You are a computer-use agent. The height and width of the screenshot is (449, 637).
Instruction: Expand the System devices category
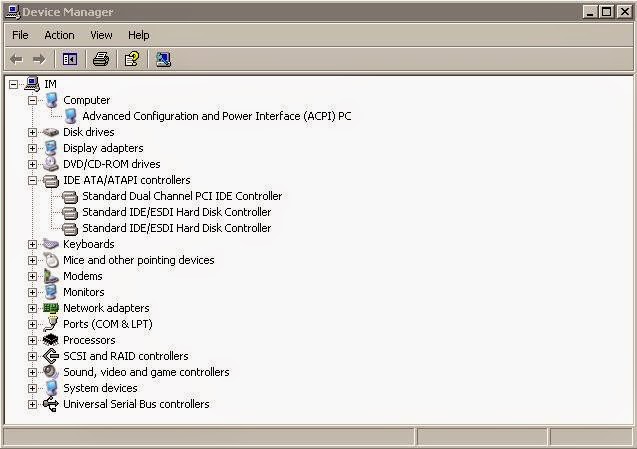(x=32, y=388)
